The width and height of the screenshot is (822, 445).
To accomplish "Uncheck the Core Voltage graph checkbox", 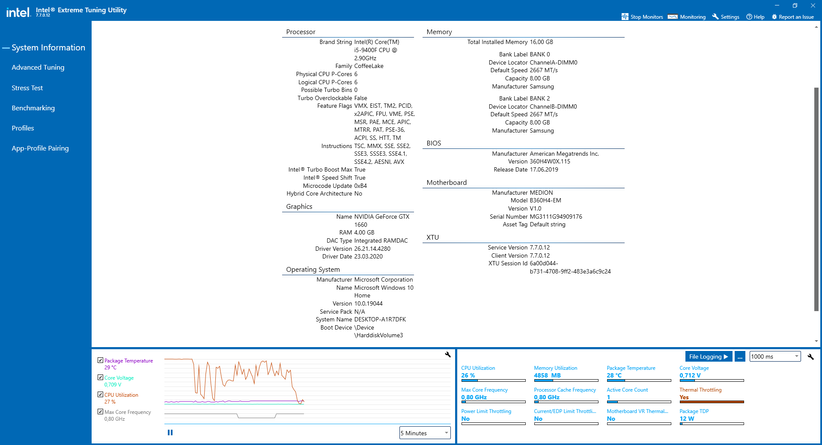I will (100, 377).
